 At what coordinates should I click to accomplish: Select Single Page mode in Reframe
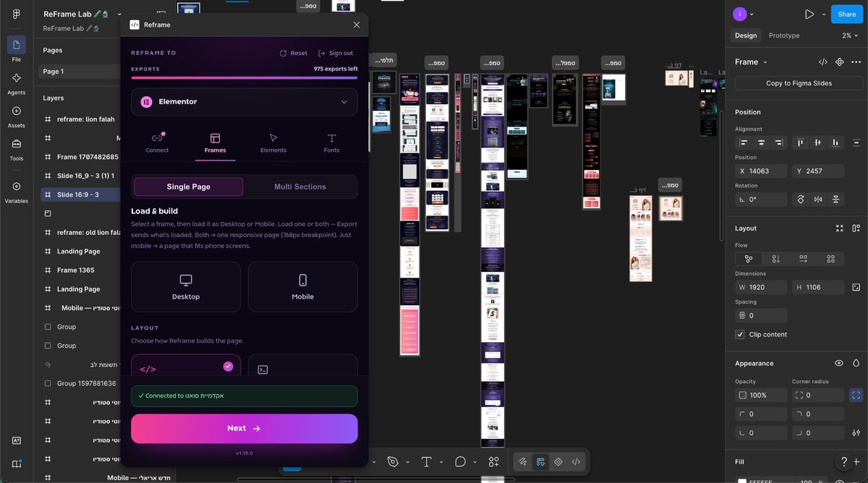(189, 187)
